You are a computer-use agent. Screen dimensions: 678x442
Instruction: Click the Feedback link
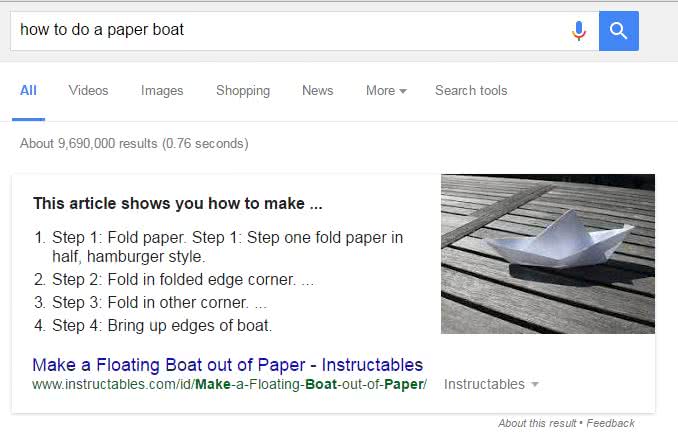(611, 423)
